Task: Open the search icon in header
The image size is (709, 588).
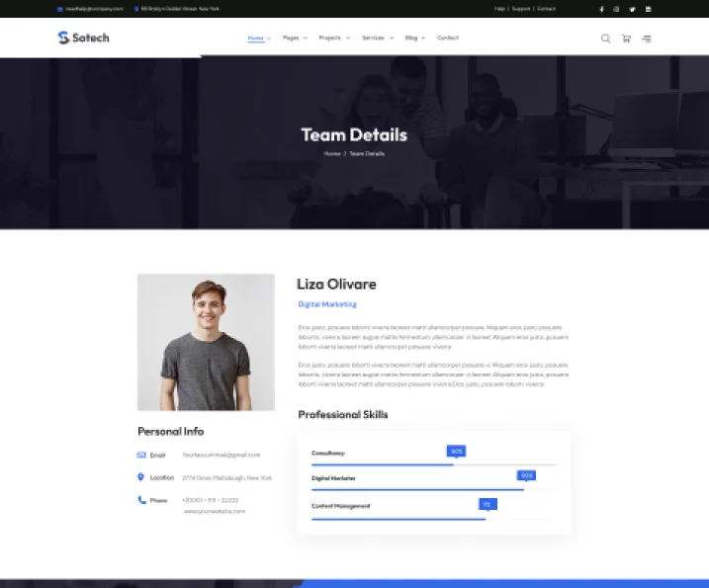Action: [606, 39]
